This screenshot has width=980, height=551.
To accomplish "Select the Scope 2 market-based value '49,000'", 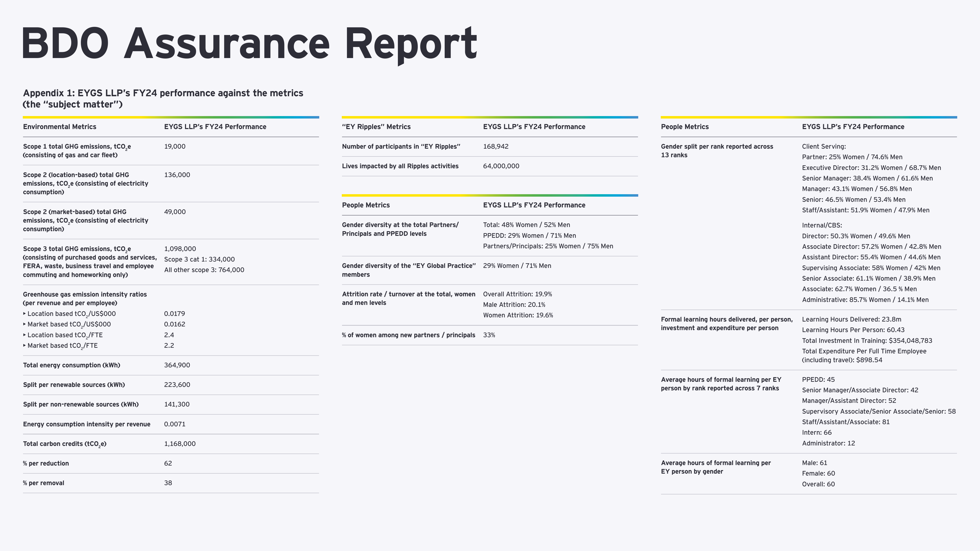I will (x=175, y=212).
